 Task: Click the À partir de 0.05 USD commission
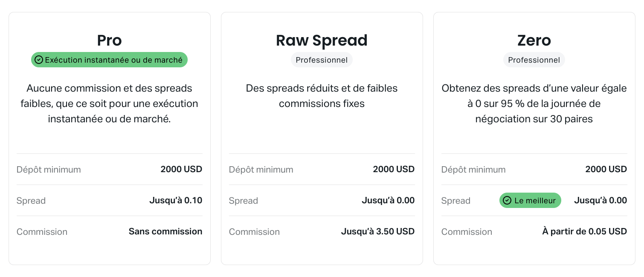pos(584,231)
